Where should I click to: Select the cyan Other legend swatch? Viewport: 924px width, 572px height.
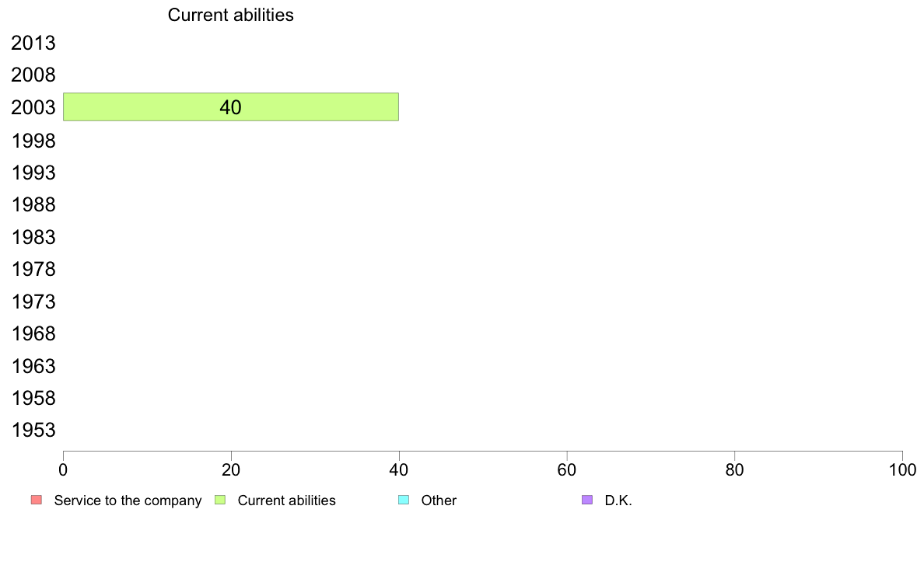(404, 500)
